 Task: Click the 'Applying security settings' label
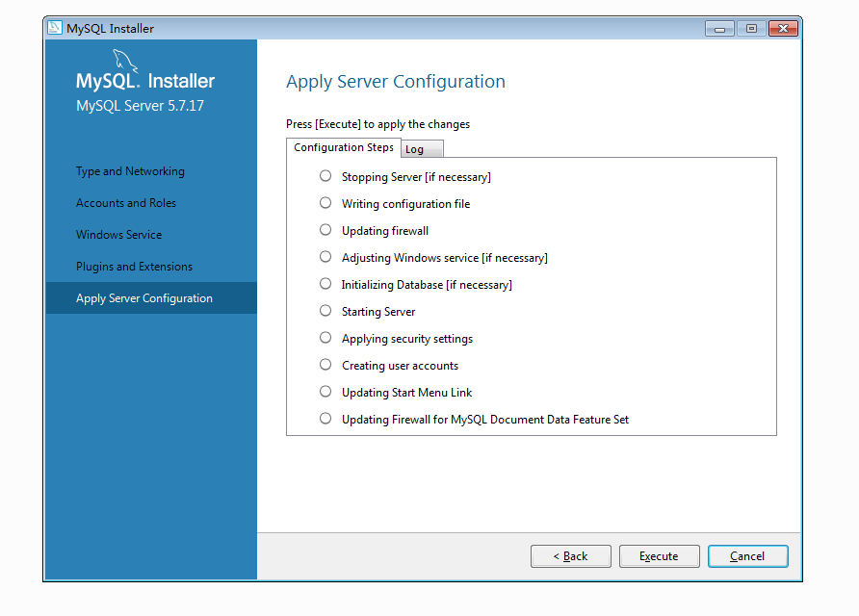tap(407, 339)
